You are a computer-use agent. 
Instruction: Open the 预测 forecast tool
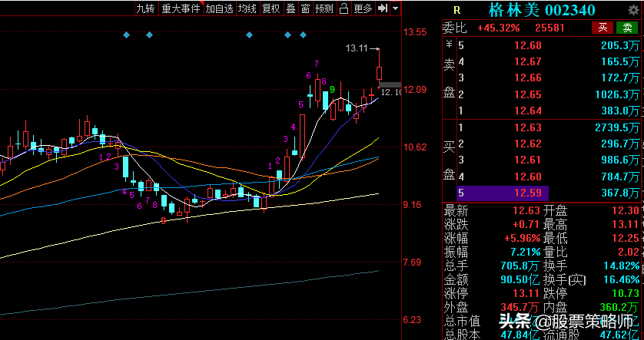(325, 8)
